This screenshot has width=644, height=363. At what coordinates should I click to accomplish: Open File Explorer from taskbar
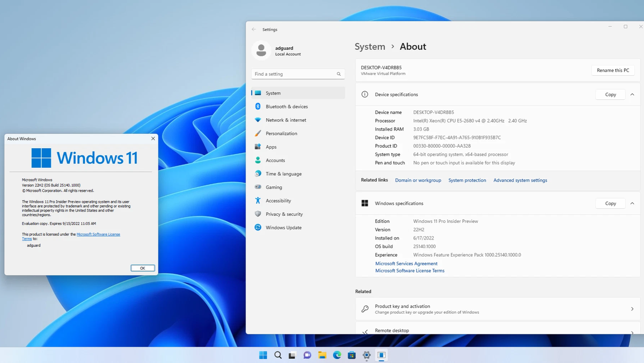tap(322, 355)
